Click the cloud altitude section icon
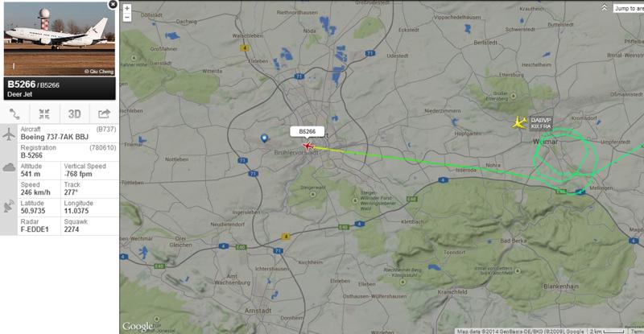Screen dimensions: 644x334 (9, 167)
